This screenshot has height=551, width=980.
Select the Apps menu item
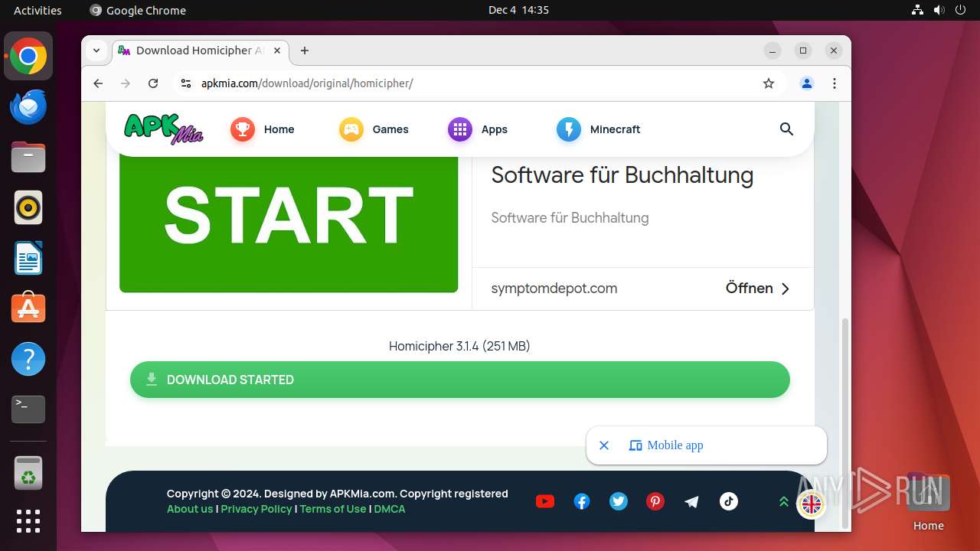click(x=495, y=129)
